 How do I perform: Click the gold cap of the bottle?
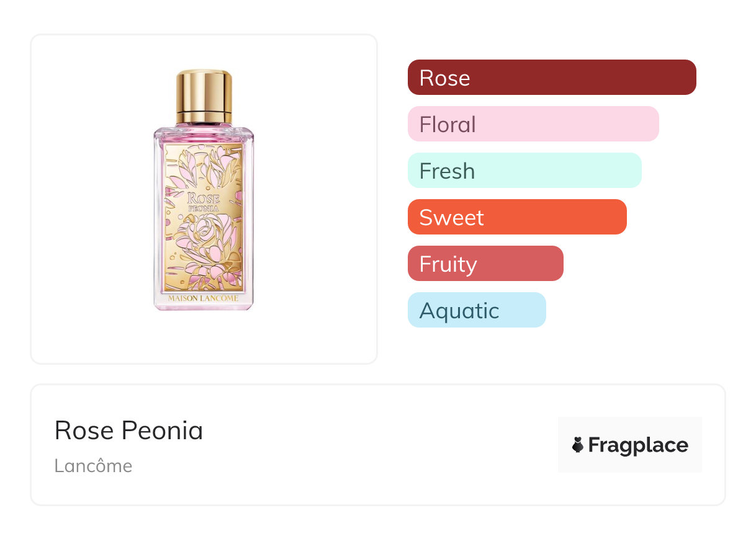click(x=204, y=90)
